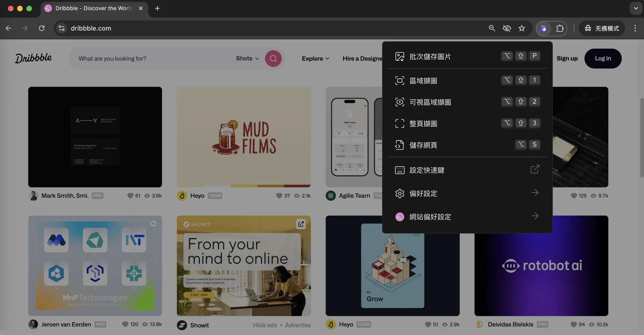Click the region capture frame icon

(400, 81)
